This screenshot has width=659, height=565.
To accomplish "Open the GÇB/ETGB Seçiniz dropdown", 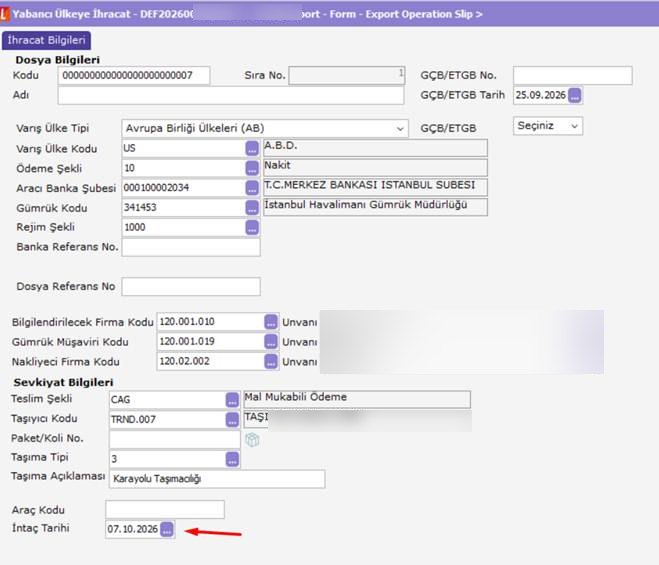I will 548,126.
